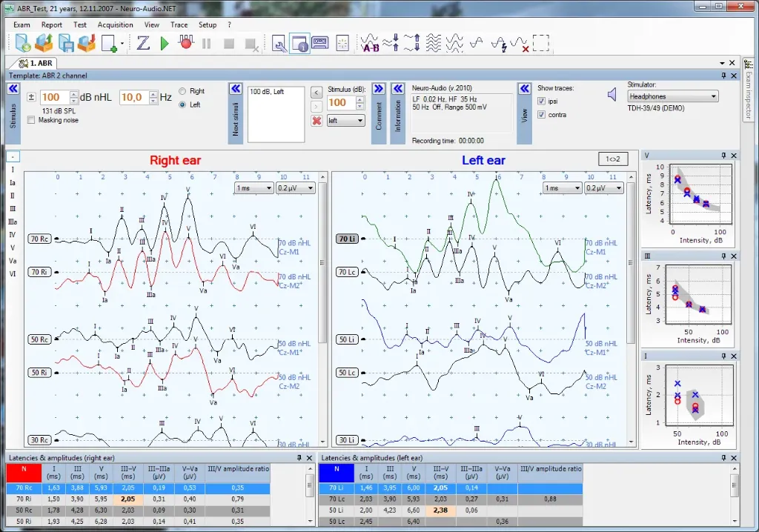The image size is (759, 532).
Task: Open the settings wrench icon in toolbar
Action: coord(279,44)
